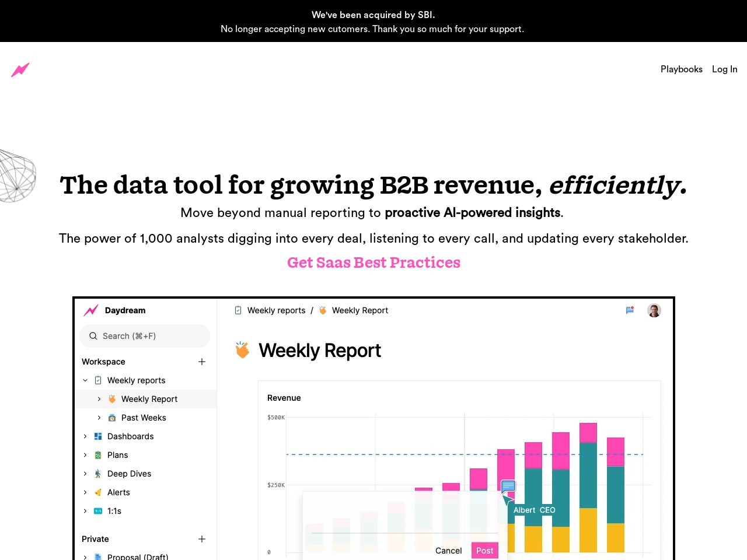The height and width of the screenshot is (560, 747).
Task: Click the clapping hands icon beside sidebar Weekly Report
Action: pyautogui.click(x=112, y=399)
